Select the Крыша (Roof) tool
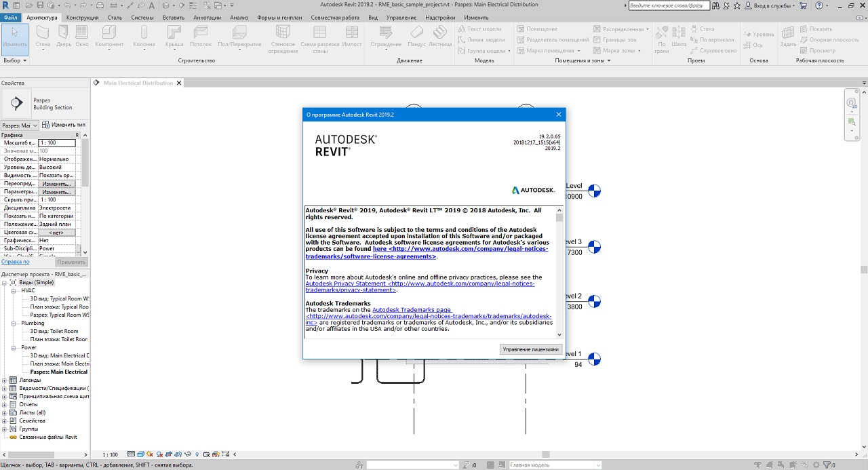The width and height of the screenshot is (868, 470). click(174, 33)
